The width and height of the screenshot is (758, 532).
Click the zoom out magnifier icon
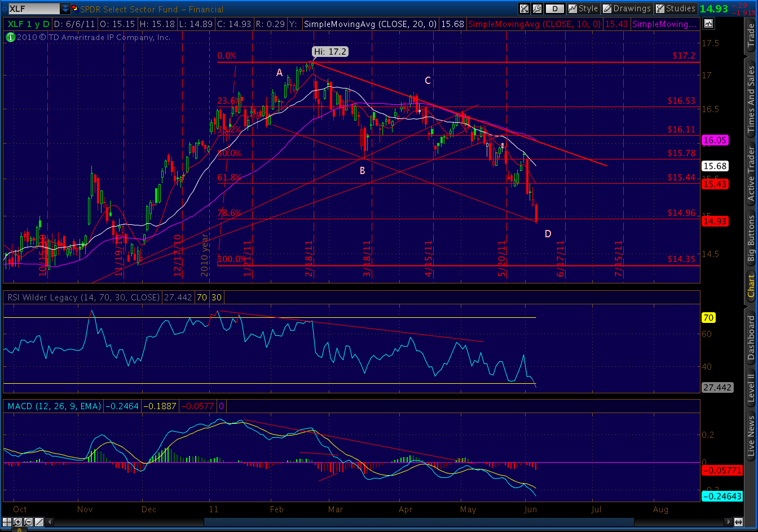click(x=28, y=522)
